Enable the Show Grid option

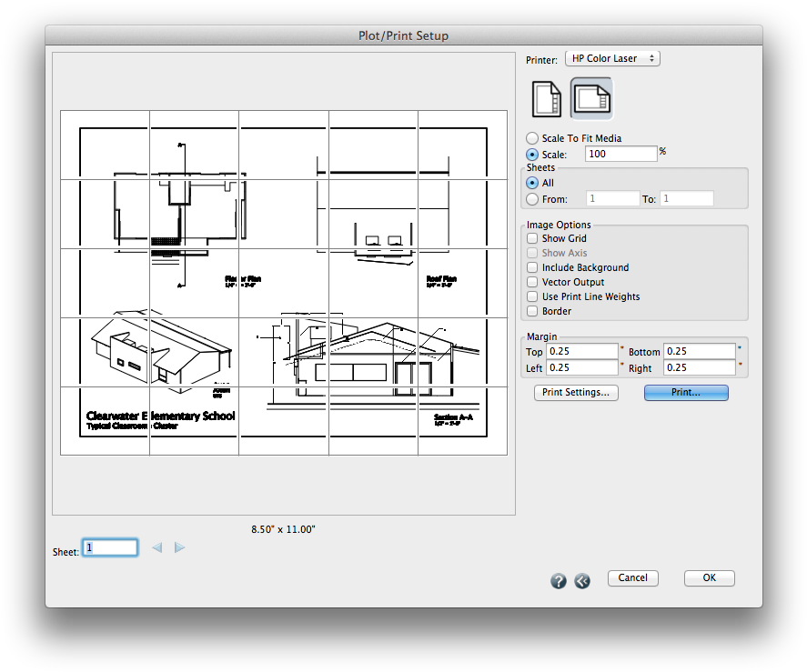[531, 238]
